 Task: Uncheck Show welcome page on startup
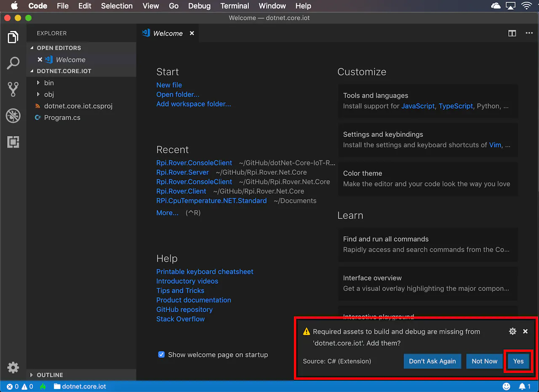[x=161, y=355]
